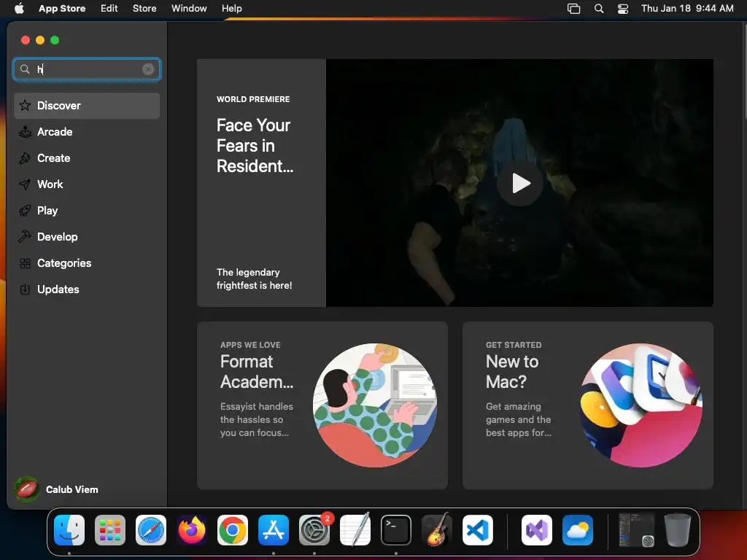Open the Arcade joystick icon

[25, 132]
